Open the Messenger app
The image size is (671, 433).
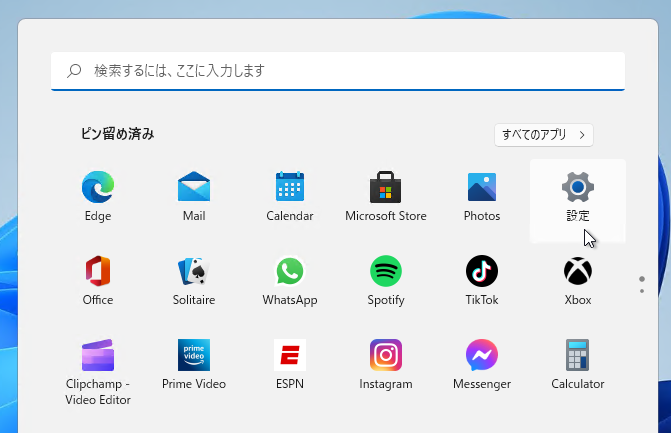click(x=482, y=365)
